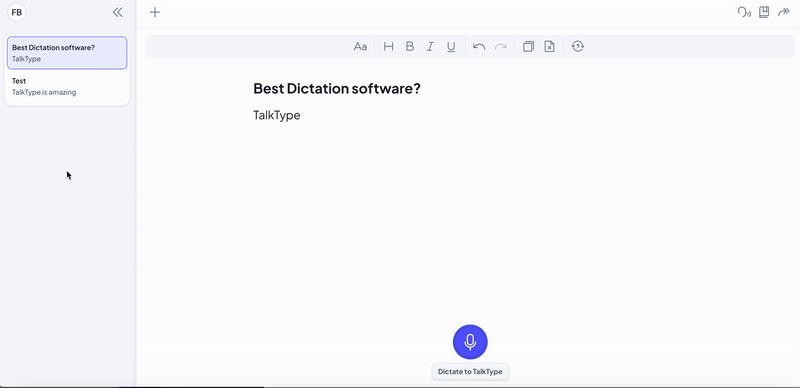The width and height of the screenshot is (800, 388).
Task: Toggle underline formatting
Action: (x=451, y=46)
